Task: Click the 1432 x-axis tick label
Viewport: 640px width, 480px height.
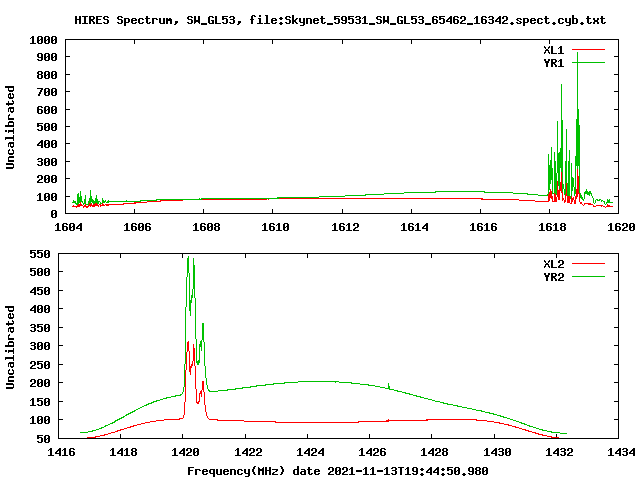Action: pos(559,452)
